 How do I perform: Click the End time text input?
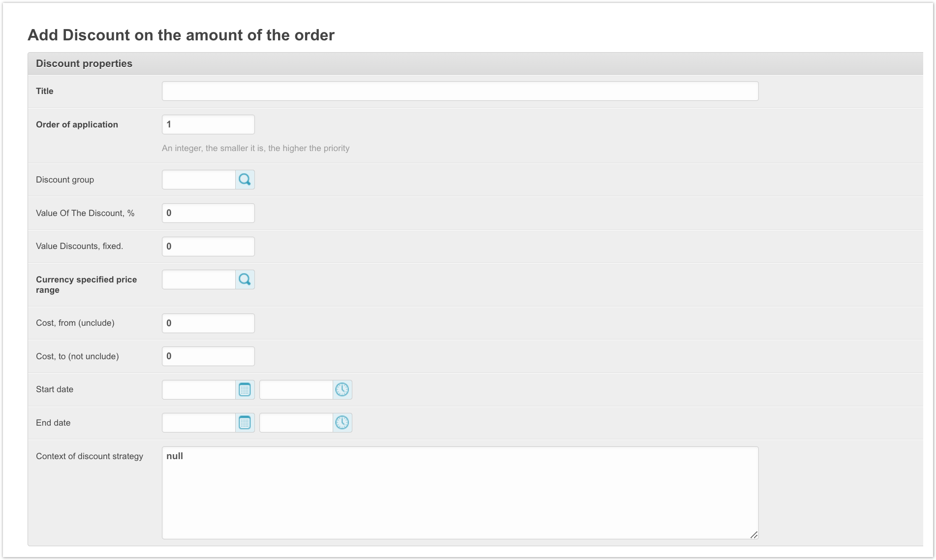point(296,423)
